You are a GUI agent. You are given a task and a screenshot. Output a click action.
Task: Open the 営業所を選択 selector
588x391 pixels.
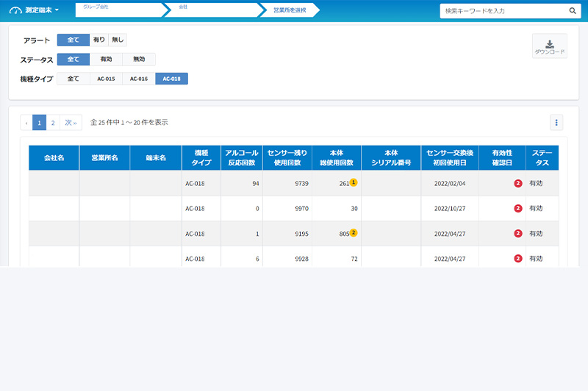290,10
